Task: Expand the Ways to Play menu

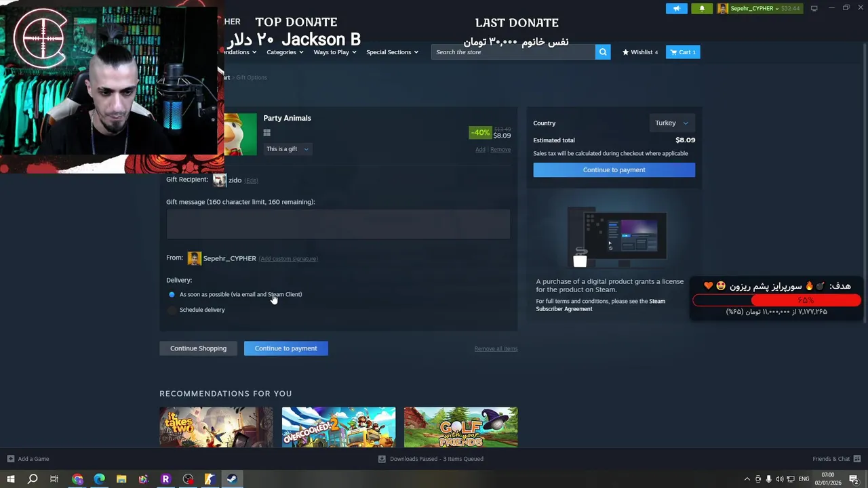Action: 335,52
